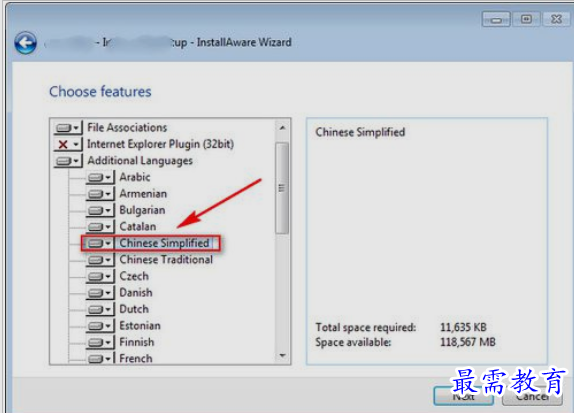Screen dimensions: 574x413
Task: Open Additional Languages feature state dropdown
Action: pos(68,161)
